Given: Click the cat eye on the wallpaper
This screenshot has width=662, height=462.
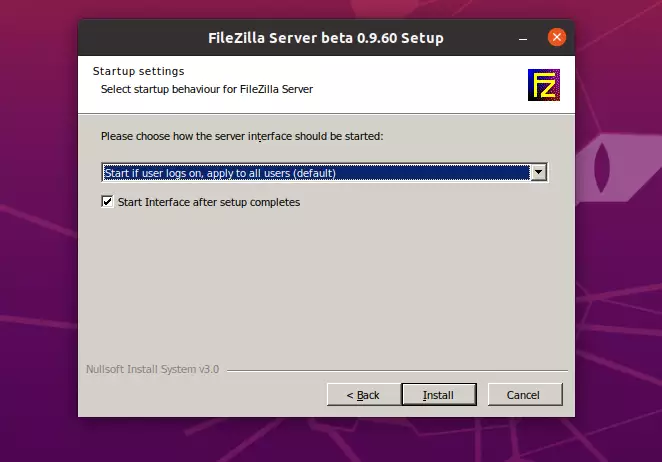Looking at the screenshot, I should (602, 167).
